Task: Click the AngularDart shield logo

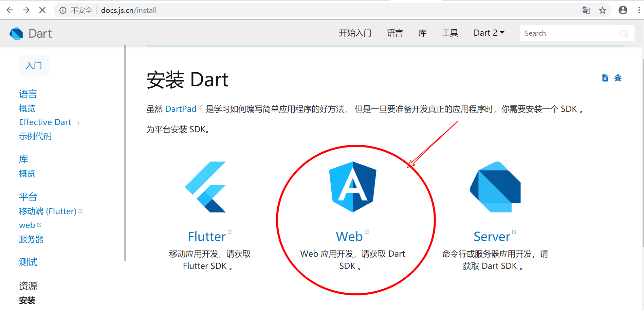Action: 353,187
